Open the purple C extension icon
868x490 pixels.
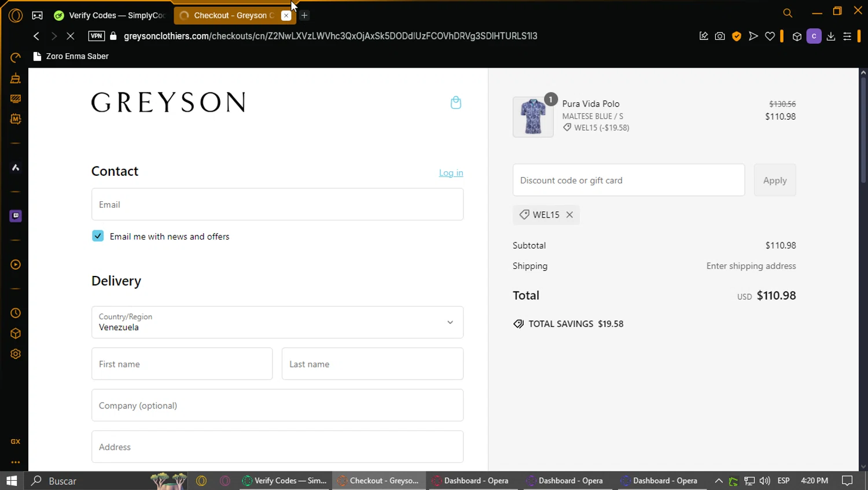tap(814, 36)
